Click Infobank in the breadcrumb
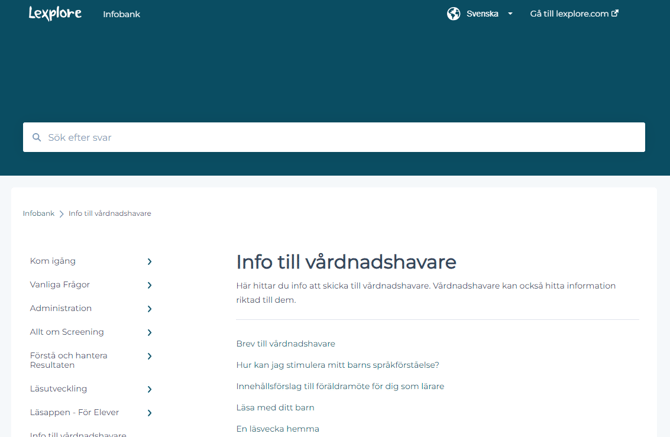Viewport: 670px width, 437px height. pyautogui.click(x=39, y=213)
